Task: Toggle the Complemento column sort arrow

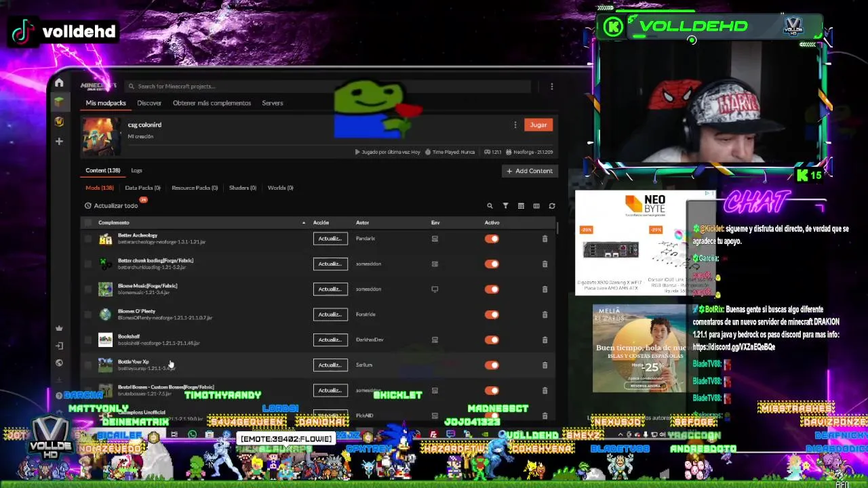Action: (304, 223)
